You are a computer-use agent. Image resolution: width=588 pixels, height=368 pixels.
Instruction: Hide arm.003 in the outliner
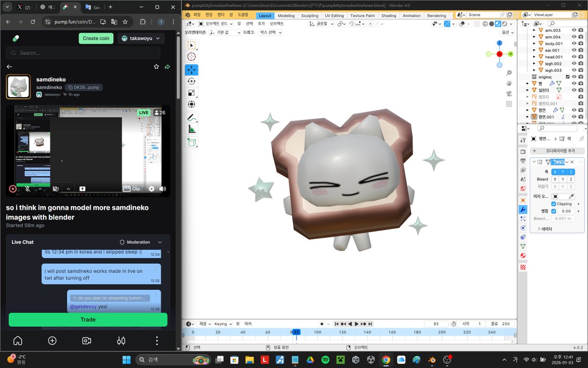pos(574,30)
